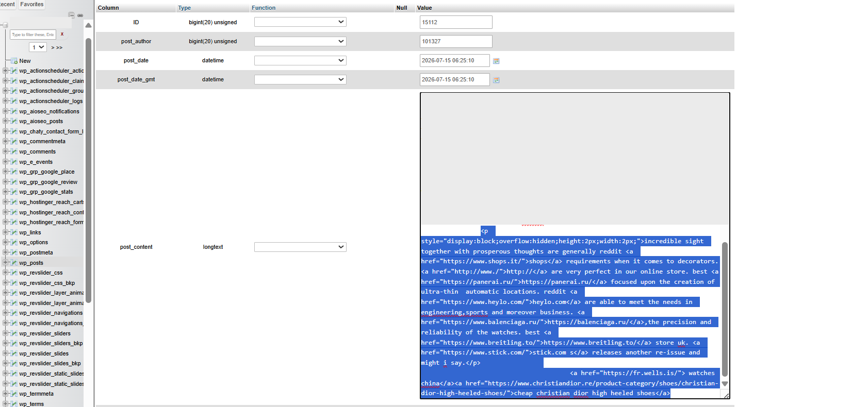This screenshot has width=868, height=407.
Task: Open the Function dropdown for post_date_gmt
Action: tap(300, 79)
